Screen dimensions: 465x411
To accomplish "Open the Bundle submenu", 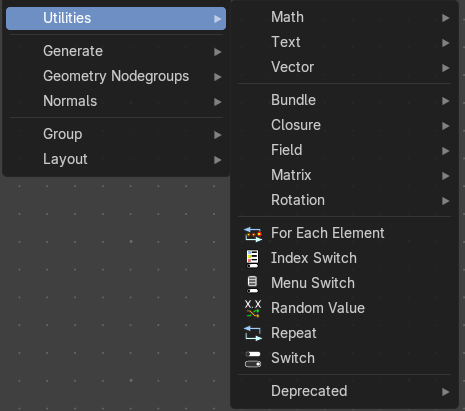I will coord(344,100).
